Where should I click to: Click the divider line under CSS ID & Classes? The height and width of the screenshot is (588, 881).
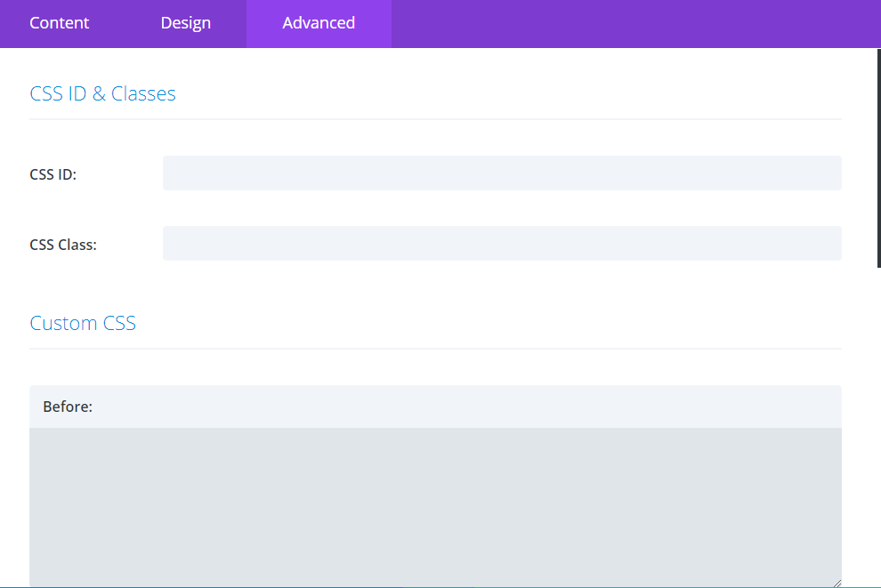pos(435,118)
